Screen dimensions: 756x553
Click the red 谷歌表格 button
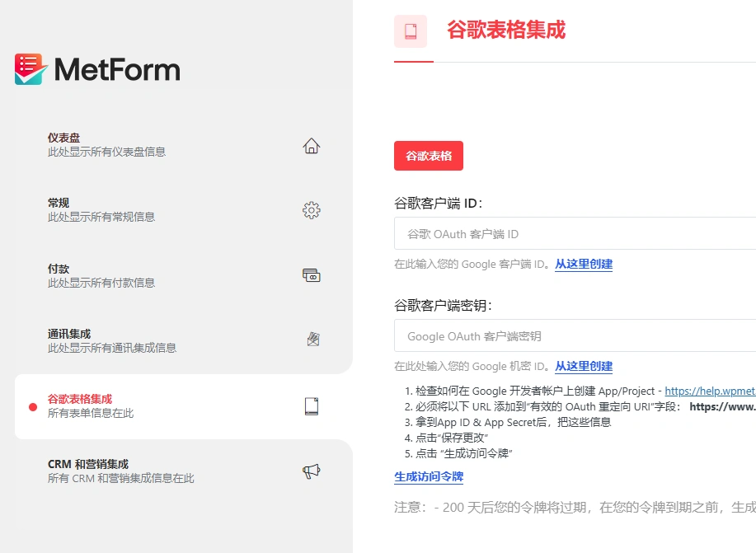(428, 155)
